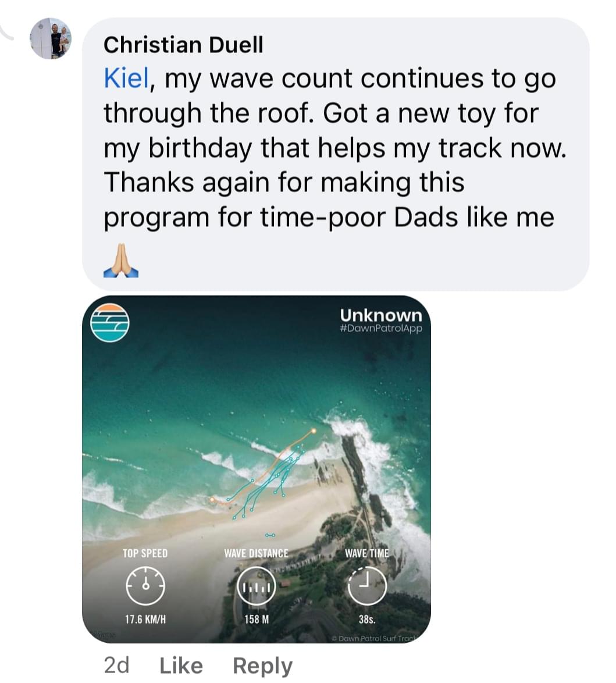Tap the 158 M distance value

(x=257, y=619)
